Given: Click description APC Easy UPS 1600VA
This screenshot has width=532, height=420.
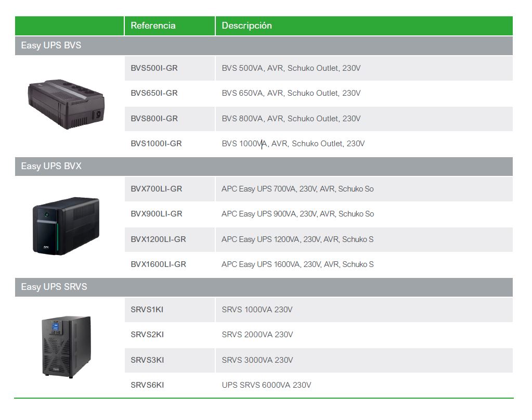Looking at the screenshot, I should point(297,265).
